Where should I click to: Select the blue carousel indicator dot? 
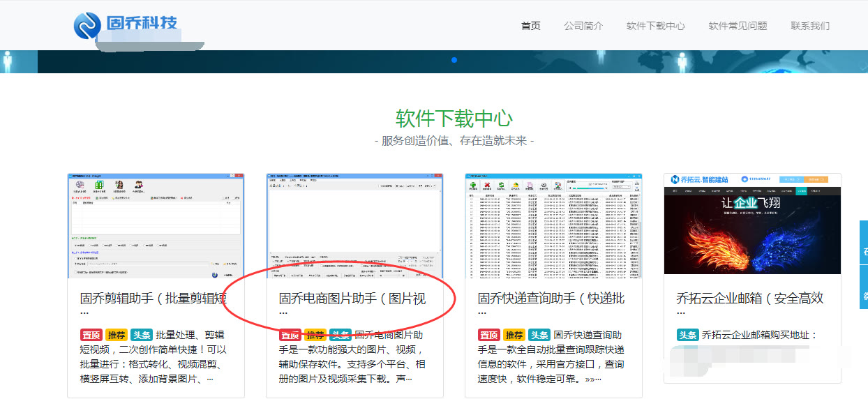(x=454, y=60)
